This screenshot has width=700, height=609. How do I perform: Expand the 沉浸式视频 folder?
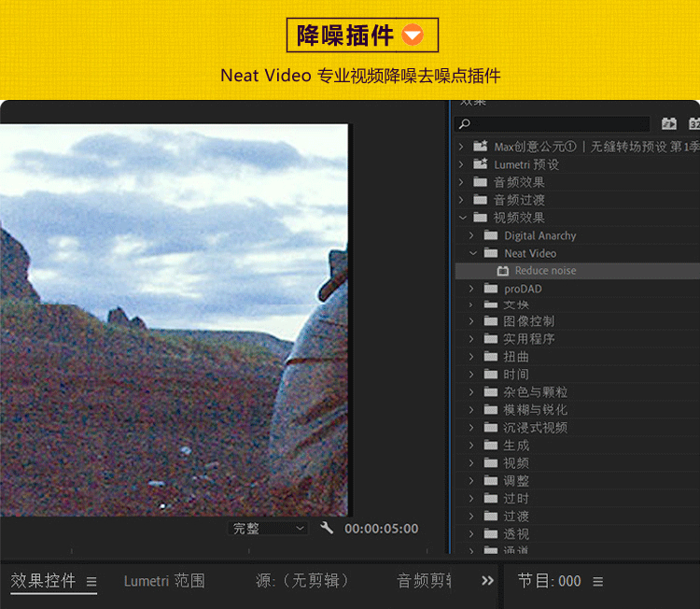[471, 428]
